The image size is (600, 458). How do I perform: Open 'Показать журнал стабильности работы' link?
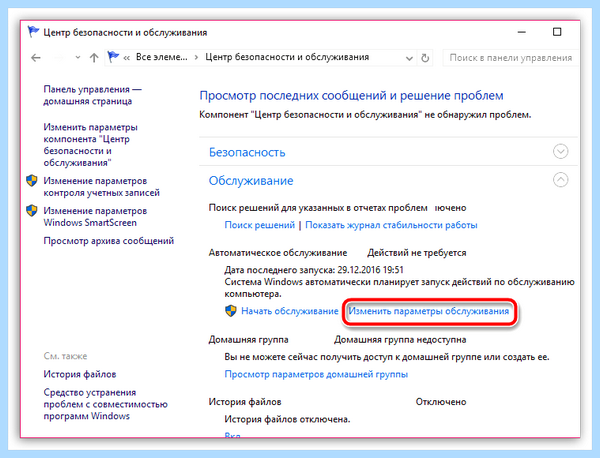point(391,225)
